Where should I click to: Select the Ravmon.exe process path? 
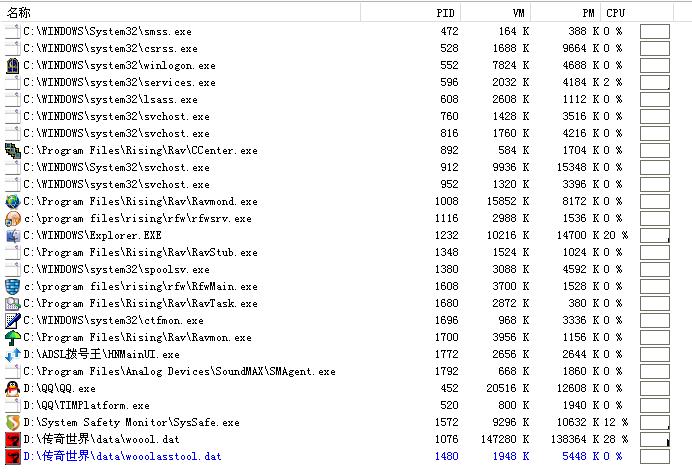point(137,337)
